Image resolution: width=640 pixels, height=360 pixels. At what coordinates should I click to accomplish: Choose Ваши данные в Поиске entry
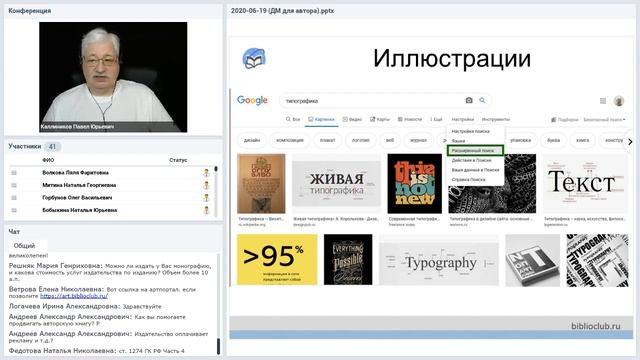(476, 170)
